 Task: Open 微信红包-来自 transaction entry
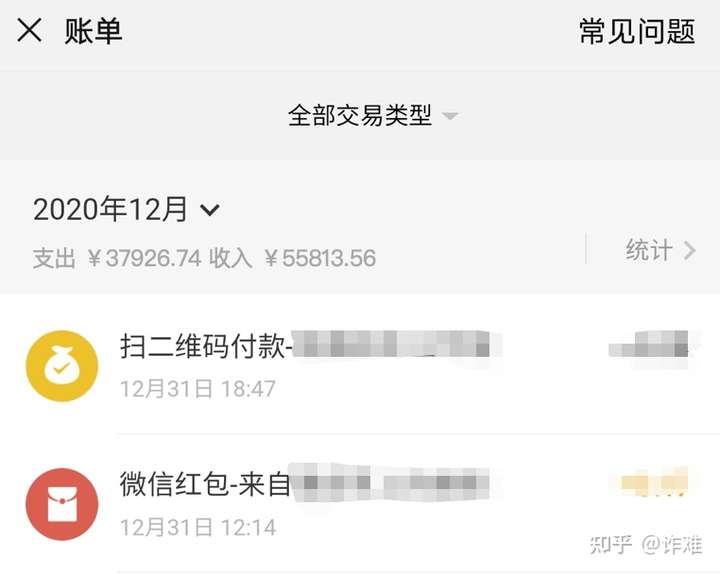coord(360,504)
